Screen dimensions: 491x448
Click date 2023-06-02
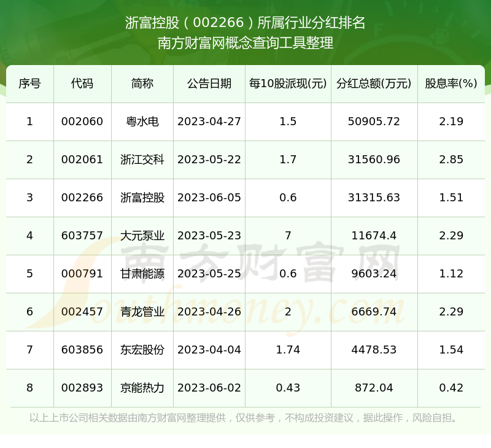pos(209,388)
